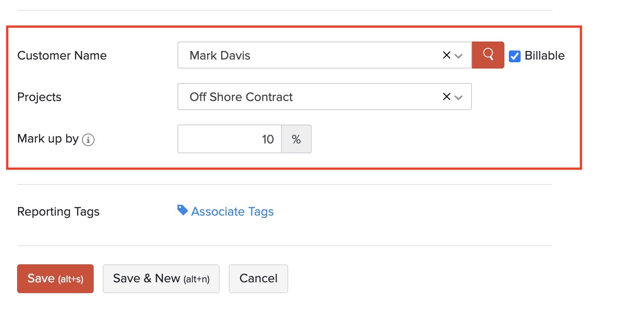
Task: Clear the Off Shore Contract project selection
Action: 446,97
